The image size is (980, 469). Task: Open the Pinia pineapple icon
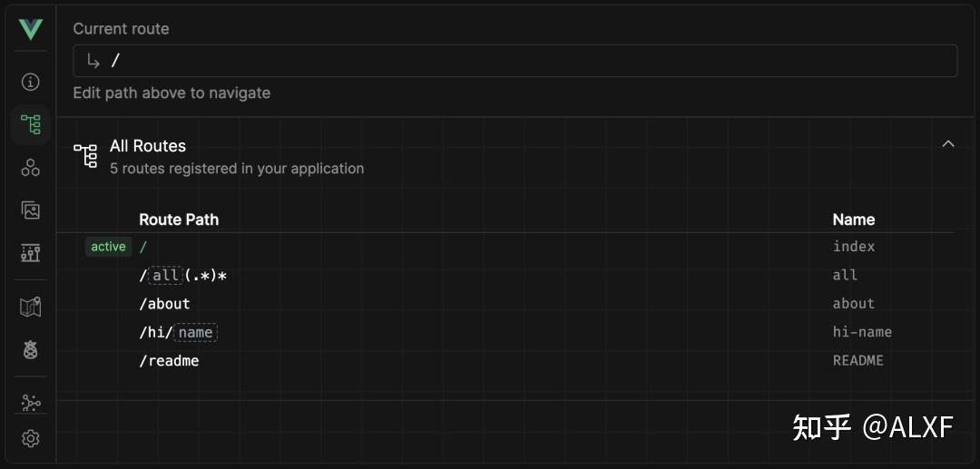31,350
